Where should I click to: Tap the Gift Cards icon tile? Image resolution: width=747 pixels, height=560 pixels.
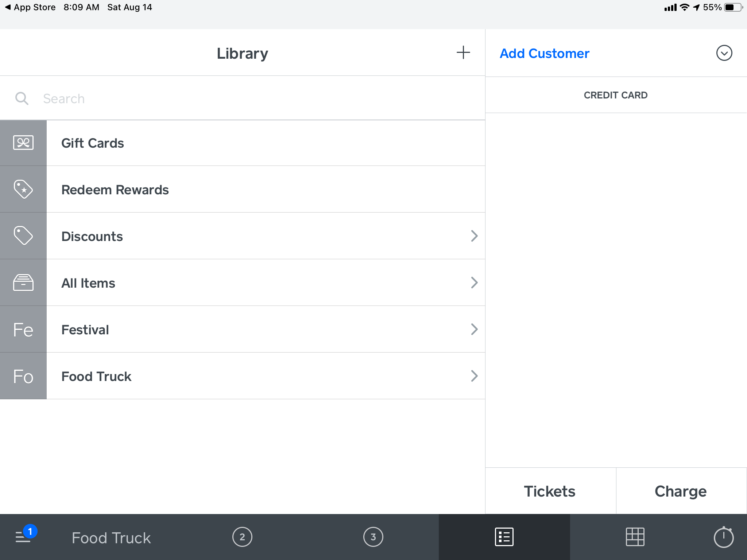[x=23, y=143]
